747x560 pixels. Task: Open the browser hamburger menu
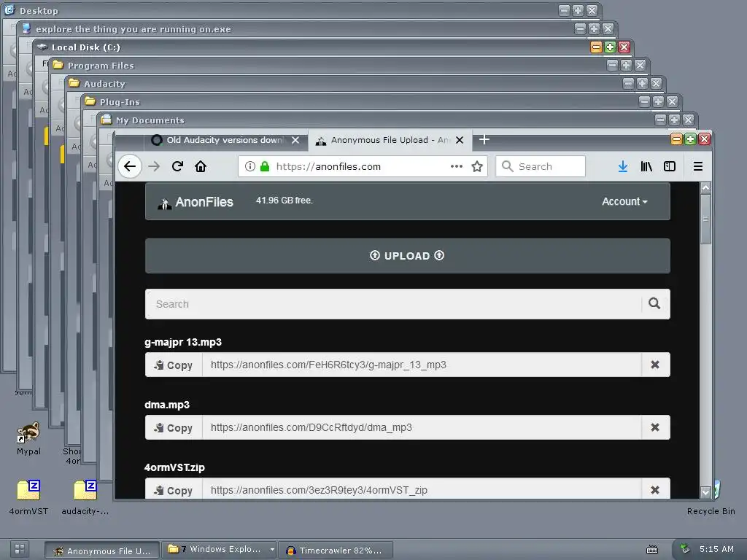pyautogui.click(x=698, y=166)
